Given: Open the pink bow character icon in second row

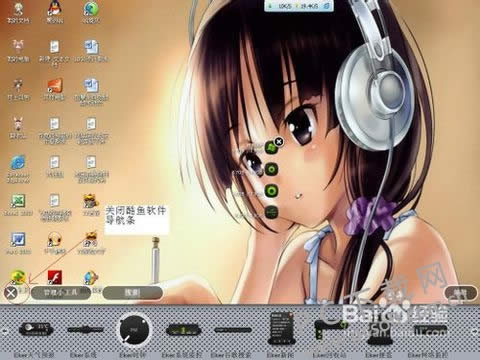Looking at the screenshot, I should pos(18,47).
